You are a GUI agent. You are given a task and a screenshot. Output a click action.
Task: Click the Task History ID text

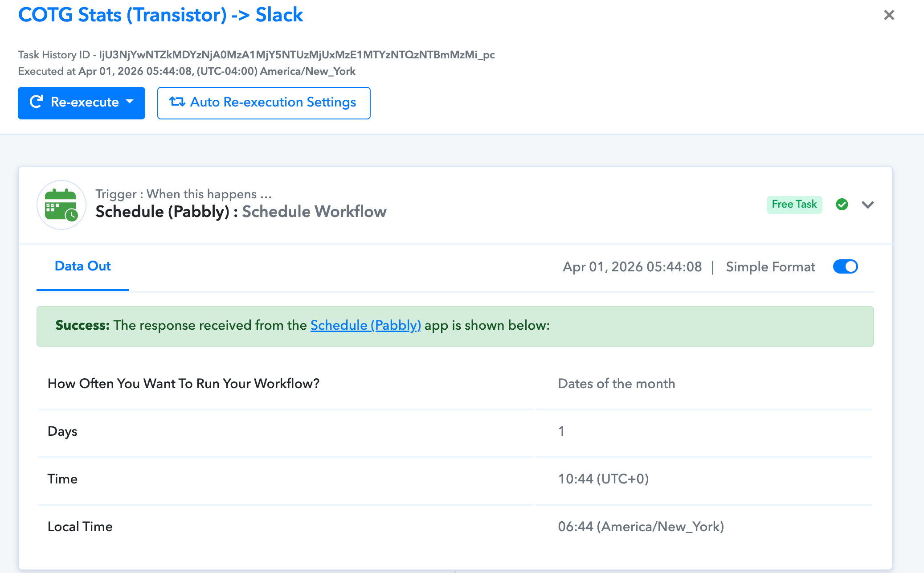(x=257, y=55)
